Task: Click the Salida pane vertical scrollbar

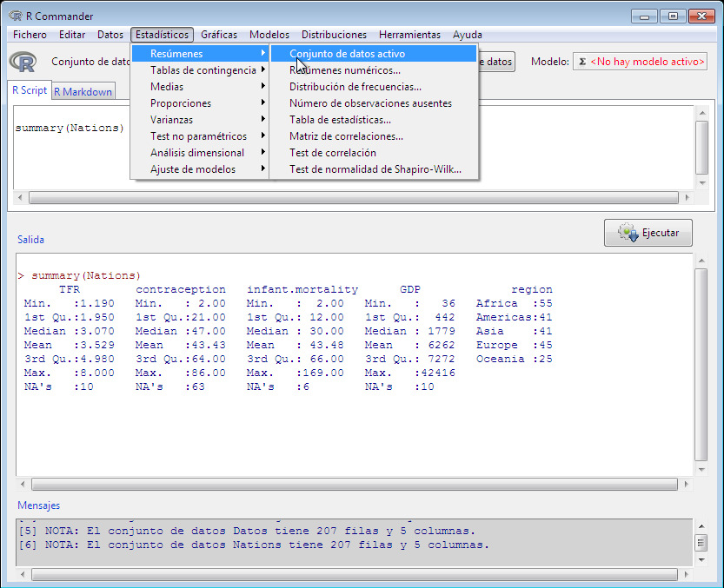Action: tap(701, 365)
